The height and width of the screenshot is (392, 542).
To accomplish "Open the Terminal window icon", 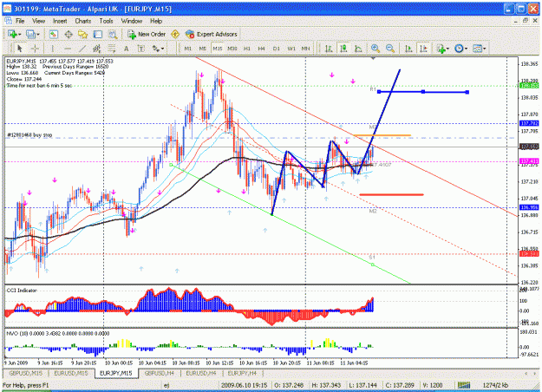I will pos(98,34).
